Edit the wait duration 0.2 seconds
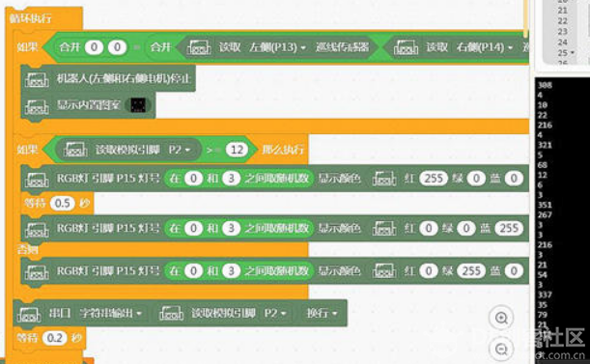590x364 pixels. [55, 338]
